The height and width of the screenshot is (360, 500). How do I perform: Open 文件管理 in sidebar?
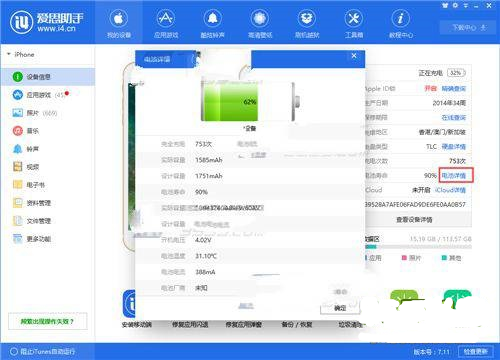pyautogui.click(x=47, y=221)
